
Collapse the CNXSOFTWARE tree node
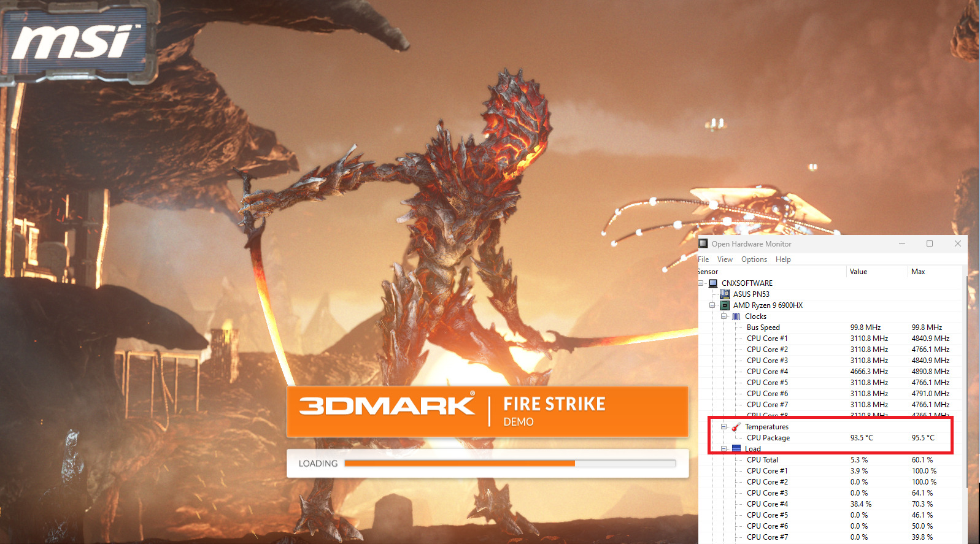(x=701, y=283)
